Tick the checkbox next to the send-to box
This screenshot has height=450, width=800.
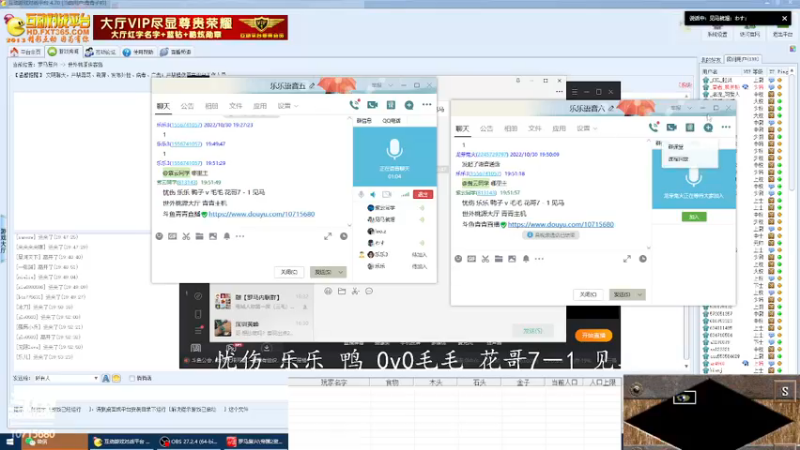click(132, 378)
